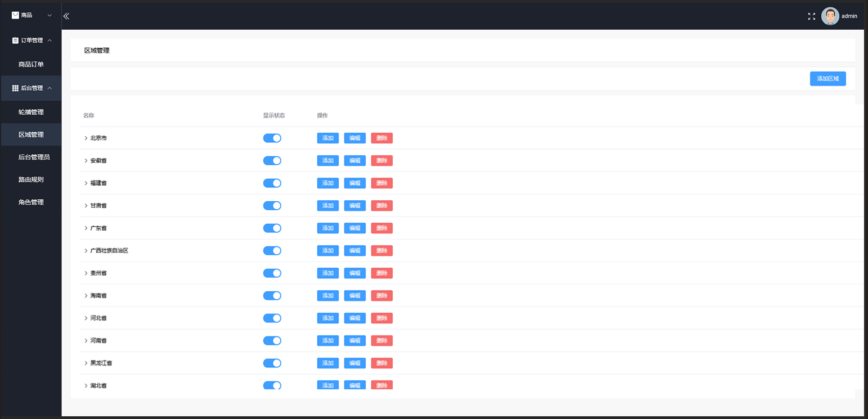Toggle display status for 北京市
868x419 pixels.
click(x=272, y=138)
